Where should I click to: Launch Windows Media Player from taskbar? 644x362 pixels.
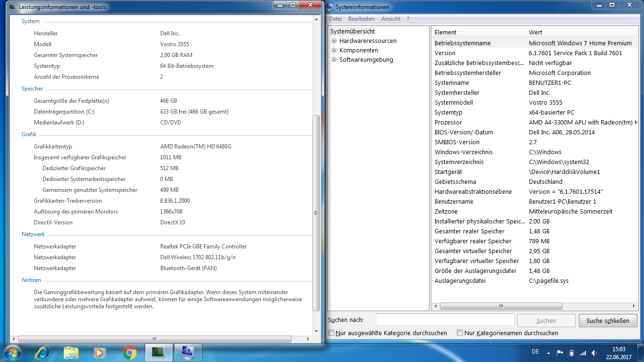click(99, 352)
